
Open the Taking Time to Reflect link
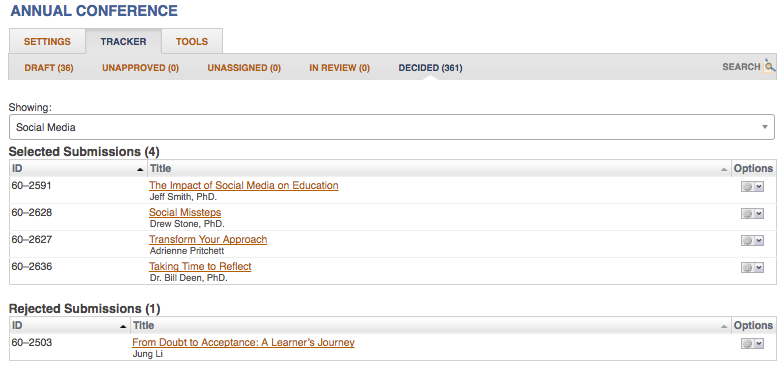tap(200, 266)
